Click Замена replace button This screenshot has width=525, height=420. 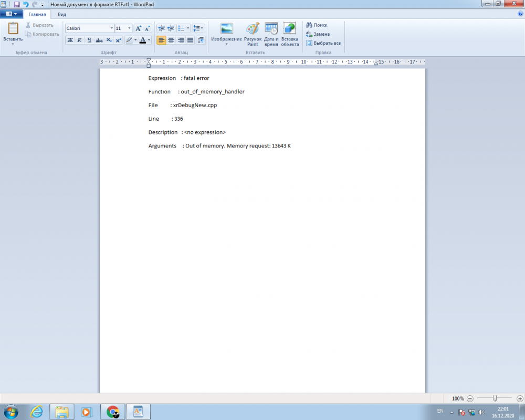pyautogui.click(x=318, y=34)
